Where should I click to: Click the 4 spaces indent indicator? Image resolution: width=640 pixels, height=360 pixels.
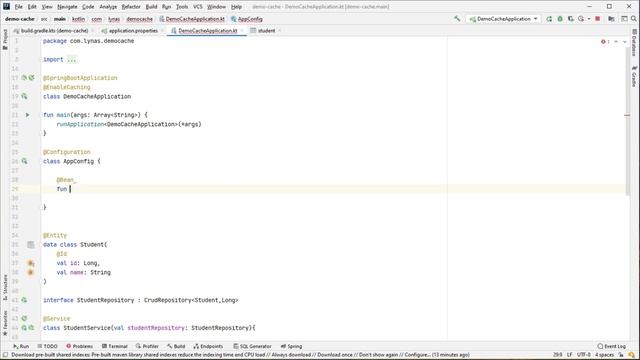(x=604, y=355)
